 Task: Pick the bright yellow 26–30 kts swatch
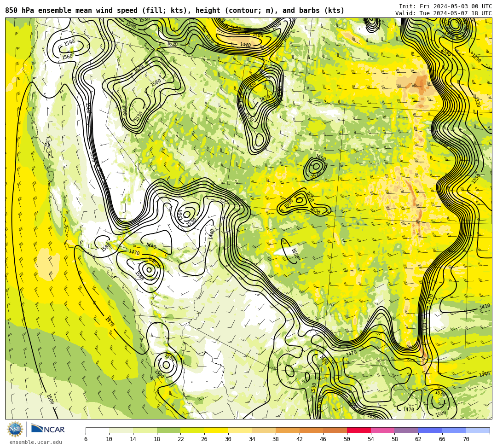click(216, 430)
